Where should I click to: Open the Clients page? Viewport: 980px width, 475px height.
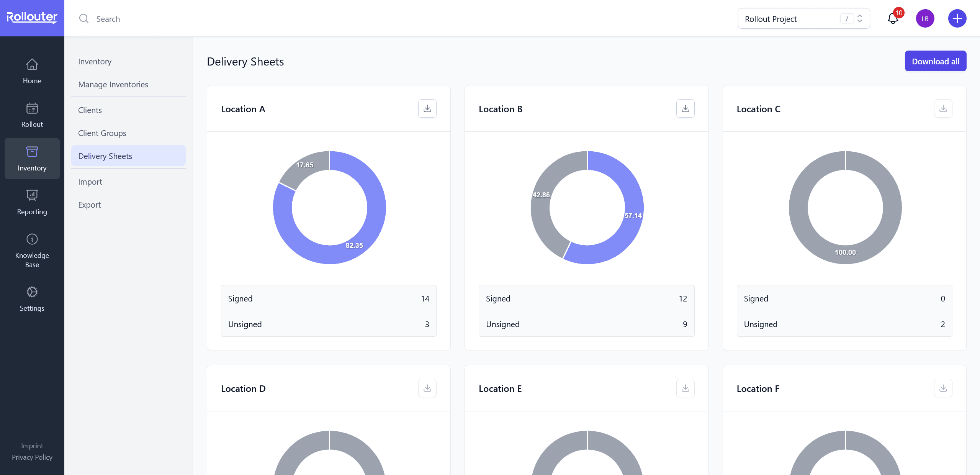(x=128, y=110)
